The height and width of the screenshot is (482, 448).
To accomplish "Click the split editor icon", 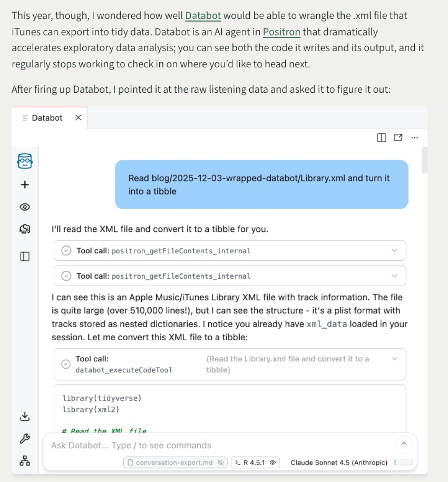I will 381,138.
